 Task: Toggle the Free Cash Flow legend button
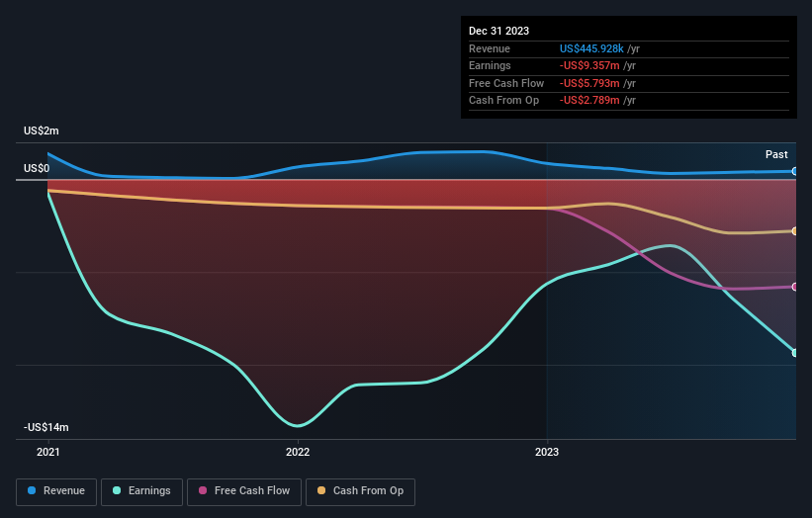pyautogui.click(x=244, y=491)
